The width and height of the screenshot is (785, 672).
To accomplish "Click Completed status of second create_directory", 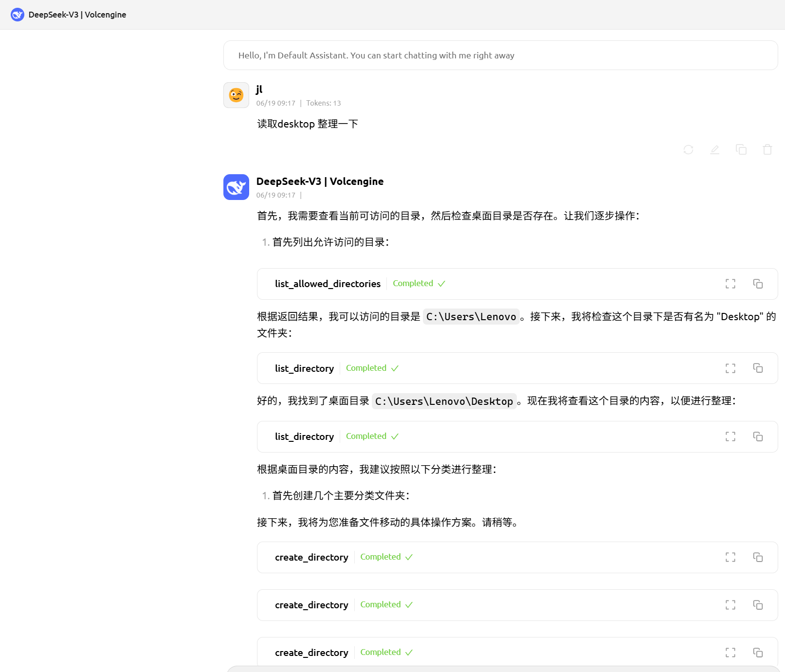I will (386, 605).
